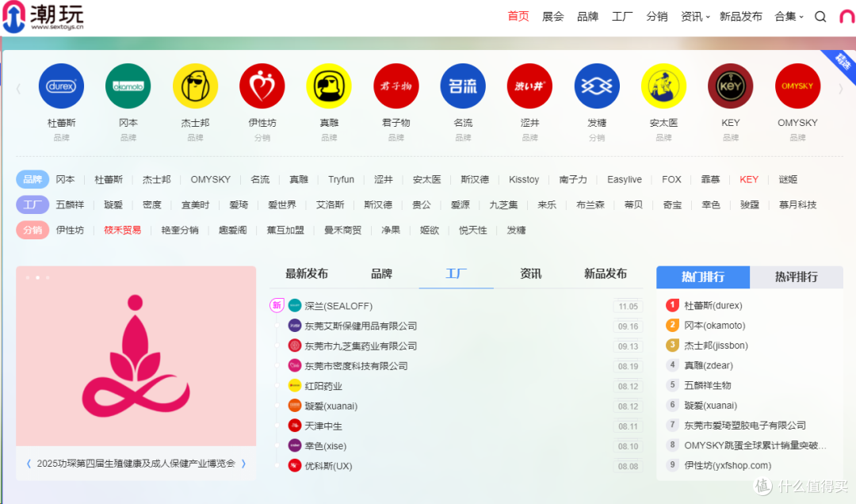Switch to the 工厂 list tab
Screen dimensions: 856x504
pos(456,274)
